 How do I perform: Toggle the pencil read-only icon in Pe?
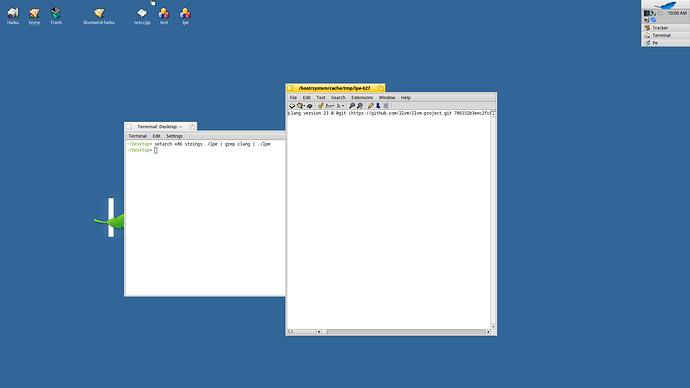click(x=371, y=106)
